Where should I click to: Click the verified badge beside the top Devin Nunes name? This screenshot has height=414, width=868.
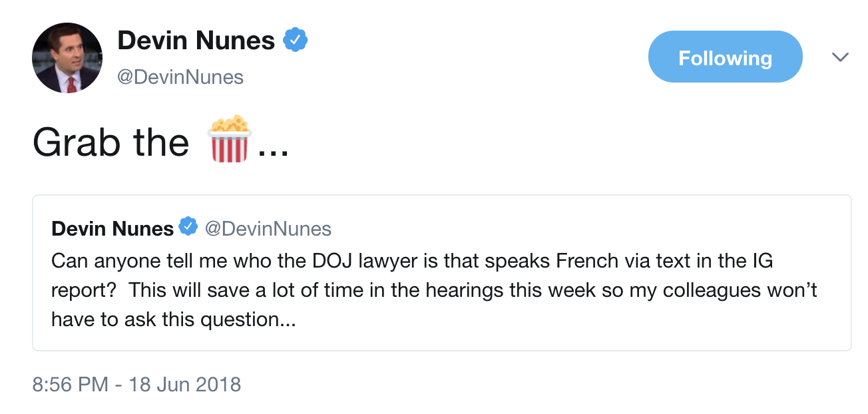tap(296, 41)
